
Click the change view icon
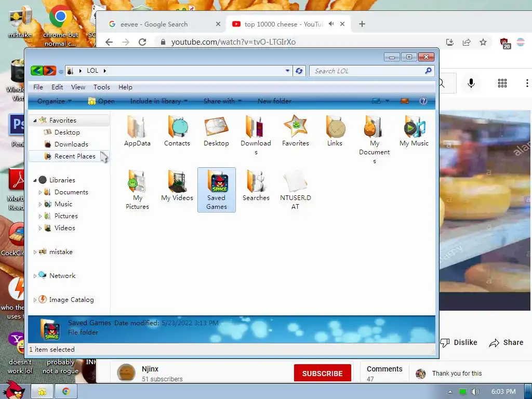tap(376, 101)
